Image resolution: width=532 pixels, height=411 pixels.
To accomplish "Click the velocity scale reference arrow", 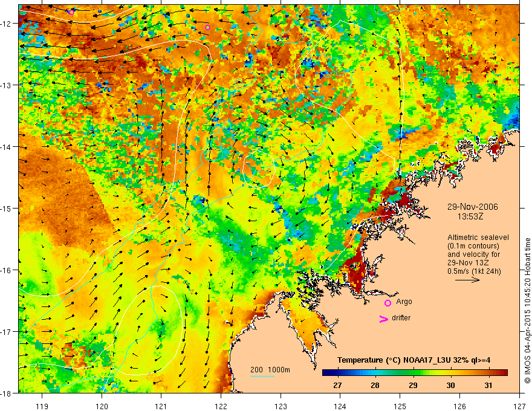I will [467, 280].
